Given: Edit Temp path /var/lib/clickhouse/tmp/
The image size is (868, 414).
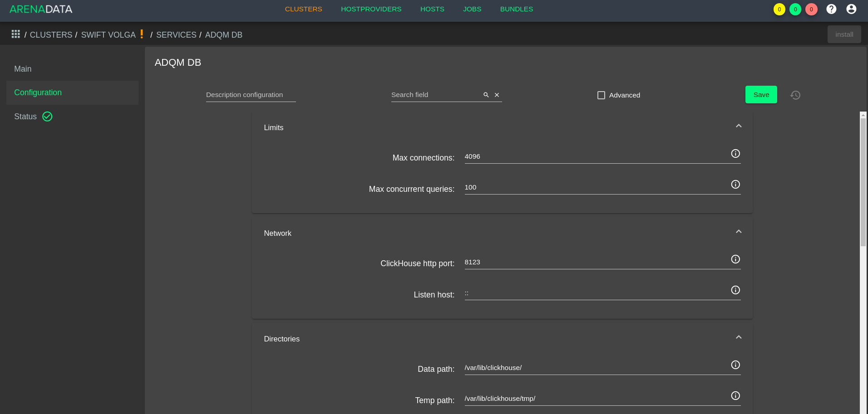Looking at the screenshot, I should [597, 399].
